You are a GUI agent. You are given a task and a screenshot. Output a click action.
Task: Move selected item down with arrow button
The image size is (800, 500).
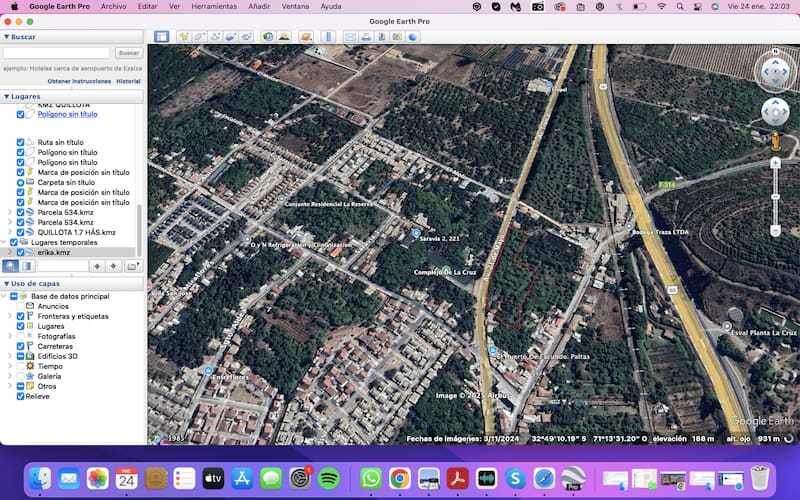113,266
